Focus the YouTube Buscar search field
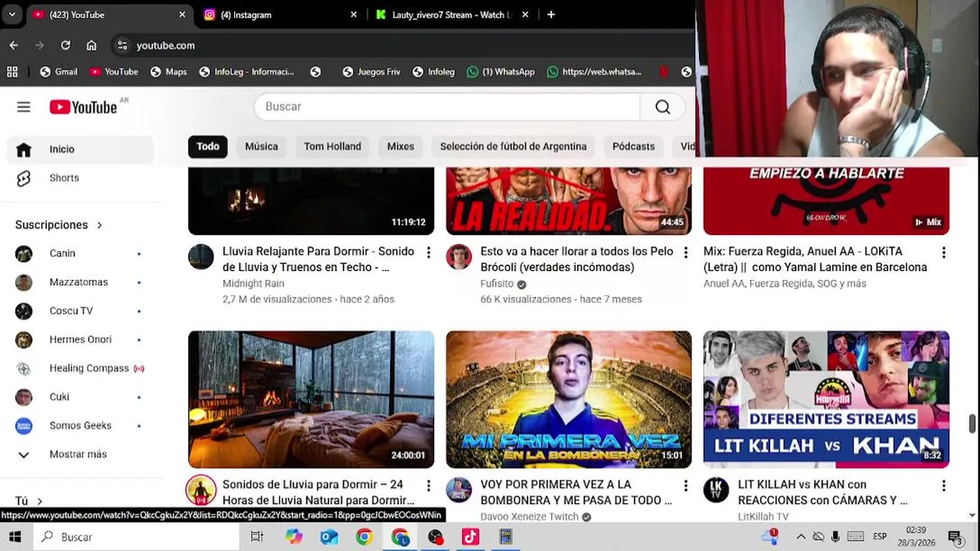 pos(447,107)
